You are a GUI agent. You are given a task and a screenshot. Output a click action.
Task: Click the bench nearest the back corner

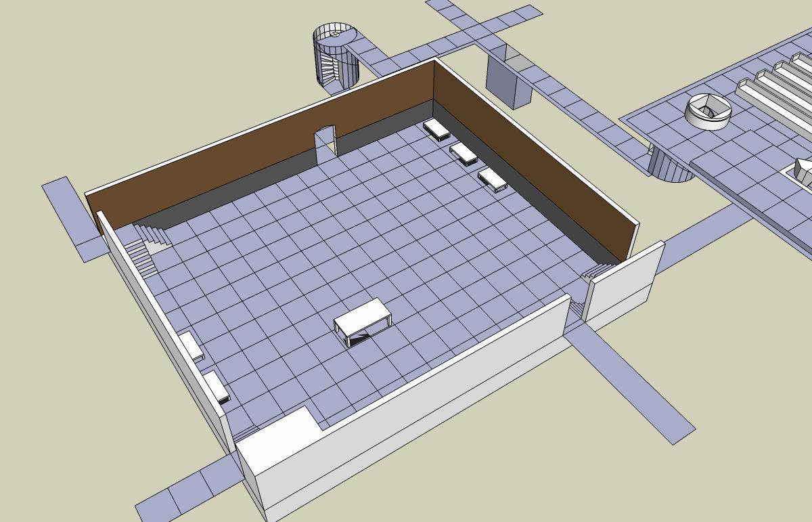point(437,129)
